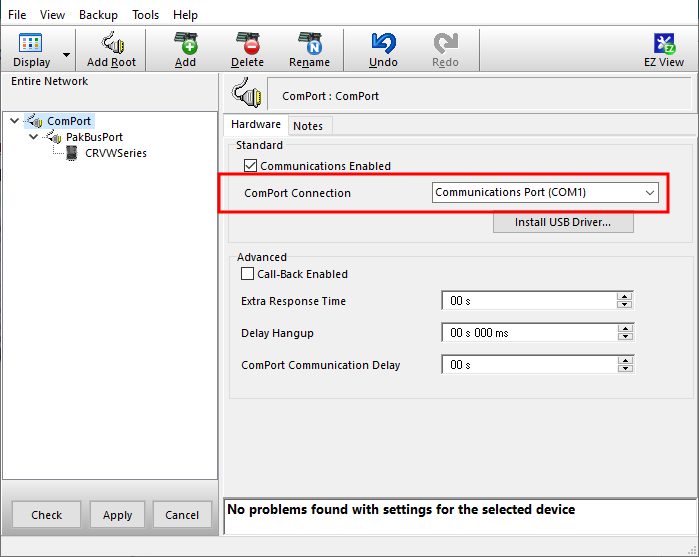Click the Apply button

click(117, 515)
